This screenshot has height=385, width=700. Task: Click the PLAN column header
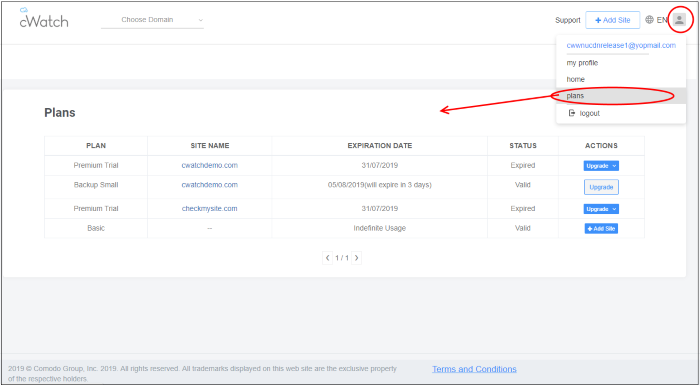click(96, 146)
